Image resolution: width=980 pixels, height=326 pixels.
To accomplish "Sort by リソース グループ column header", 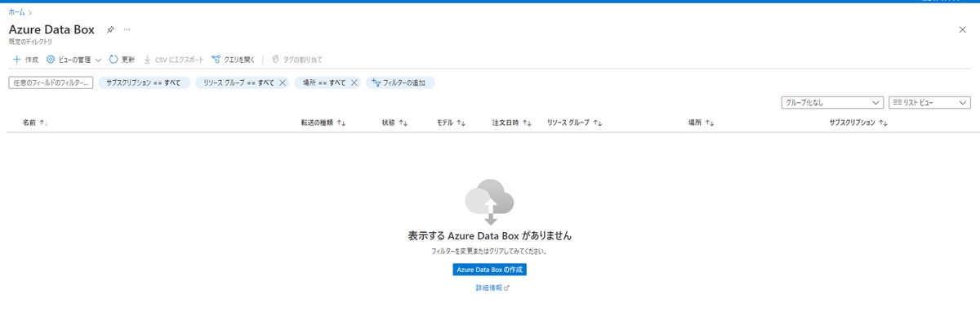I will [574, 123].
